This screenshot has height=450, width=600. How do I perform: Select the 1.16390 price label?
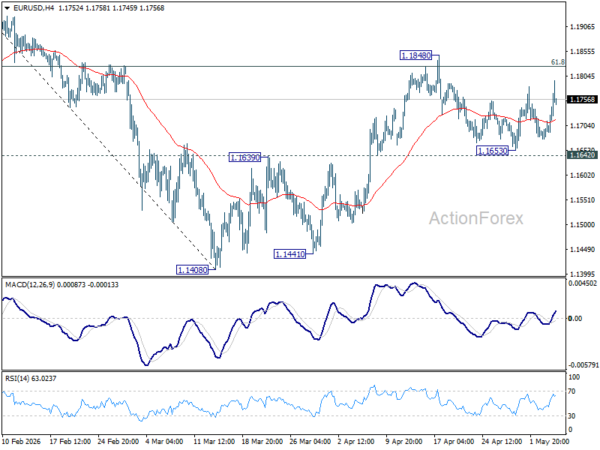(245, 157)
